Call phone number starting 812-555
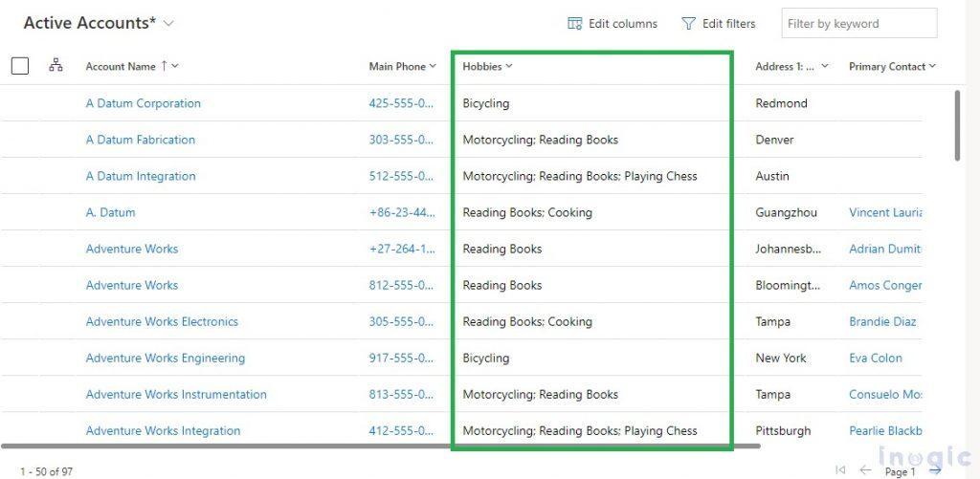 [x=401, y=285]
